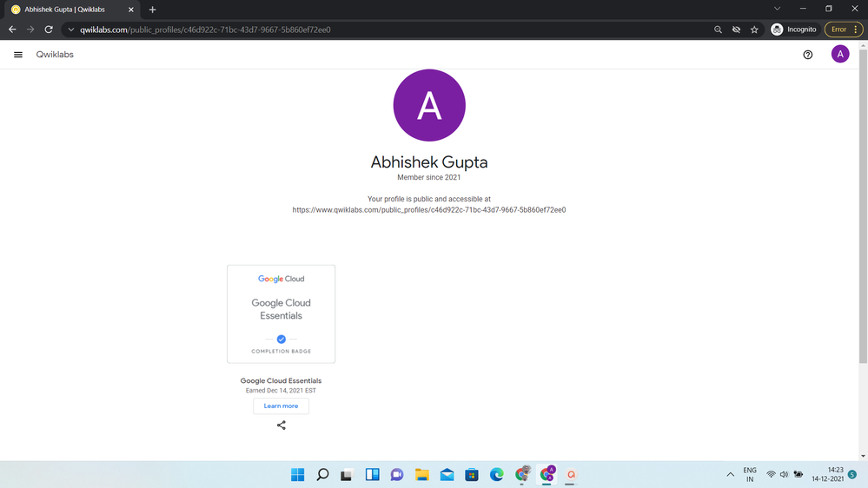The height and width of the screenshot is (488, 868).
Task: Open Task View on the taskbar
Action: point(347,474)
